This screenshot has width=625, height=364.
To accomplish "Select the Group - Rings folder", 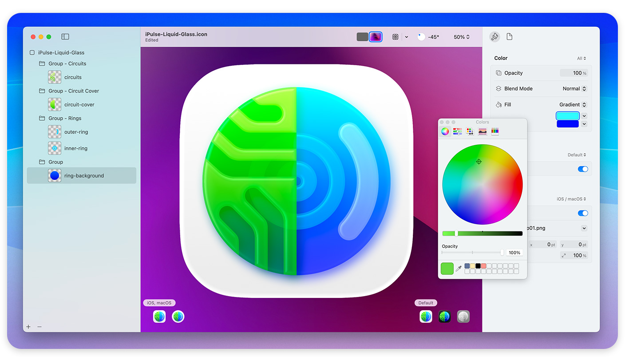I will tap(65, 119).
